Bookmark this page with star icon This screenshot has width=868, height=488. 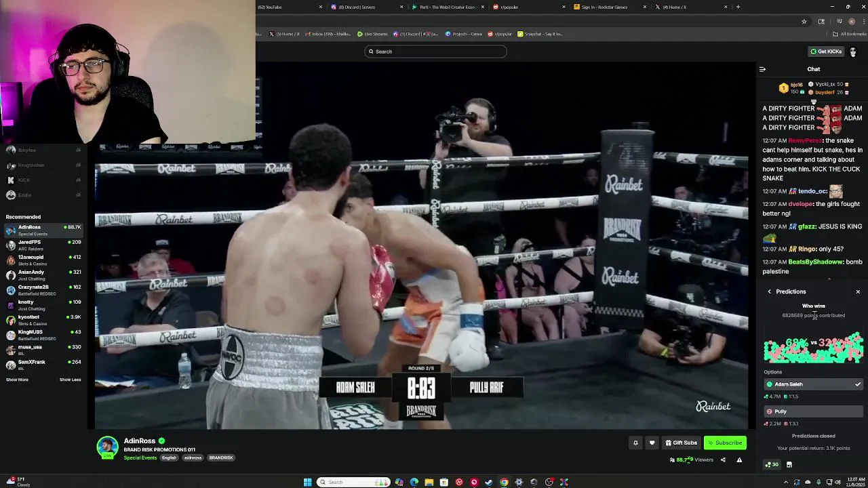pyautogui.click(x=804, y=22)
